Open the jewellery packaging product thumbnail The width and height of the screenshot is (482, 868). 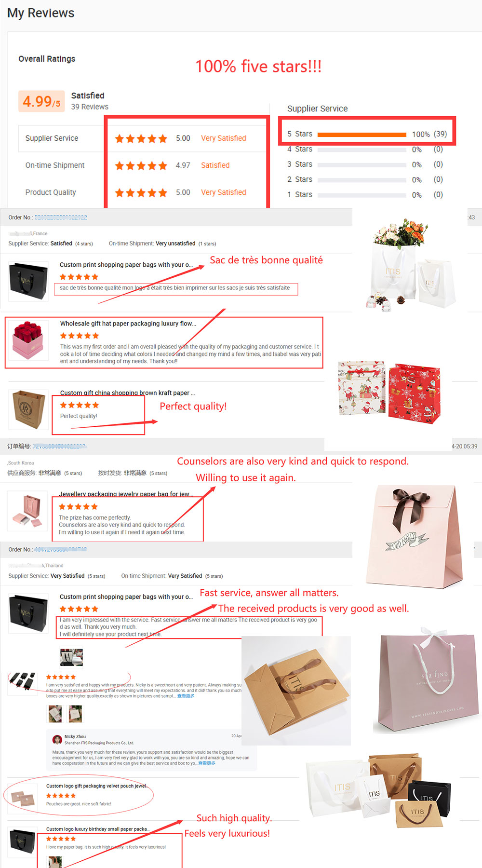click(x=27, y=511)
